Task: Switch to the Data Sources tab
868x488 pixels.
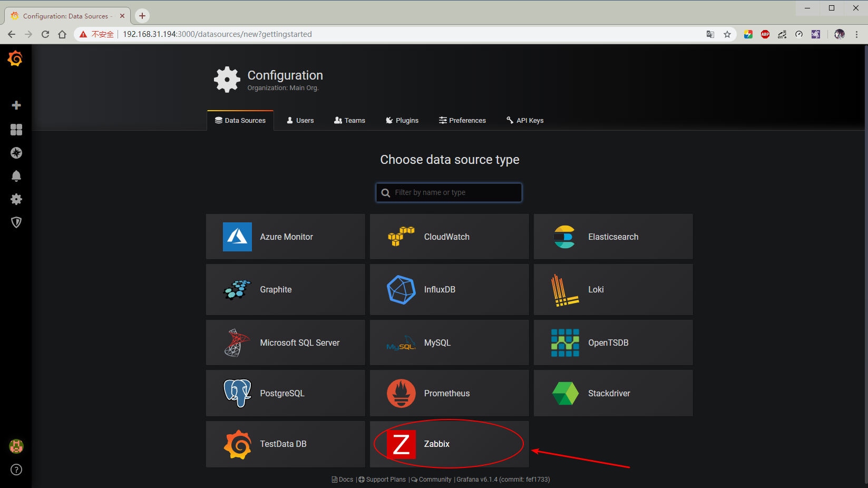Action: coord(240,120)
